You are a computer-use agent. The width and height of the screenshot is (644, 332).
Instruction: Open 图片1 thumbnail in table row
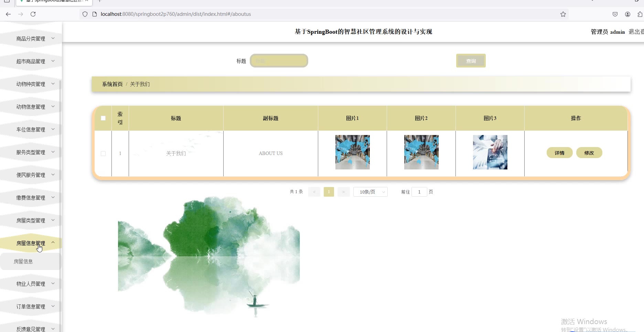353,152
